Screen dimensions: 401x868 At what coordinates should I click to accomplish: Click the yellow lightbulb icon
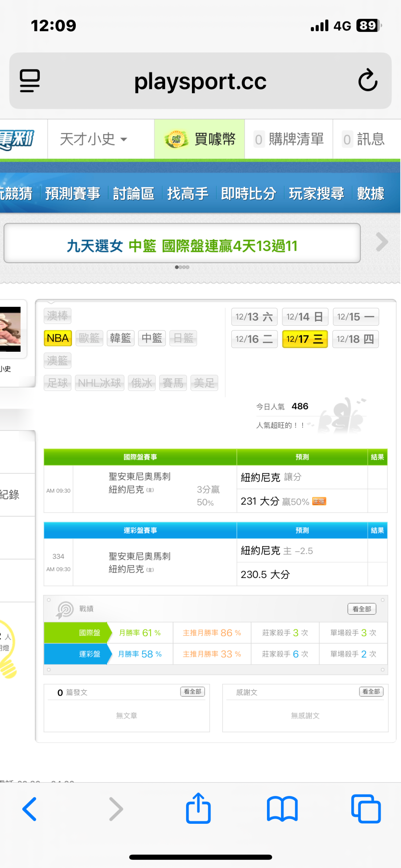tap(7, 650)
